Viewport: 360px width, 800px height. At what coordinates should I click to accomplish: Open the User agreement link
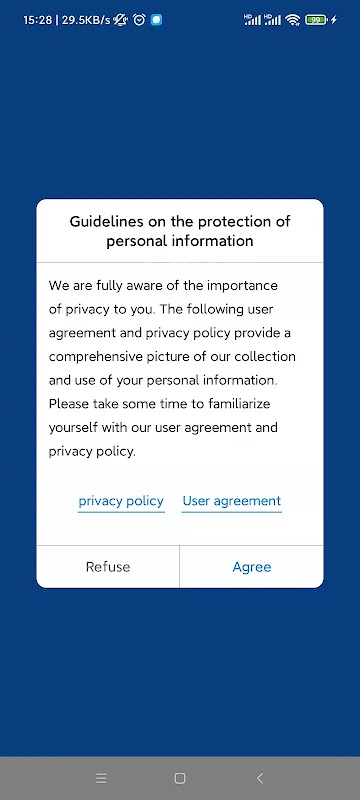click(x=232, y=501)
